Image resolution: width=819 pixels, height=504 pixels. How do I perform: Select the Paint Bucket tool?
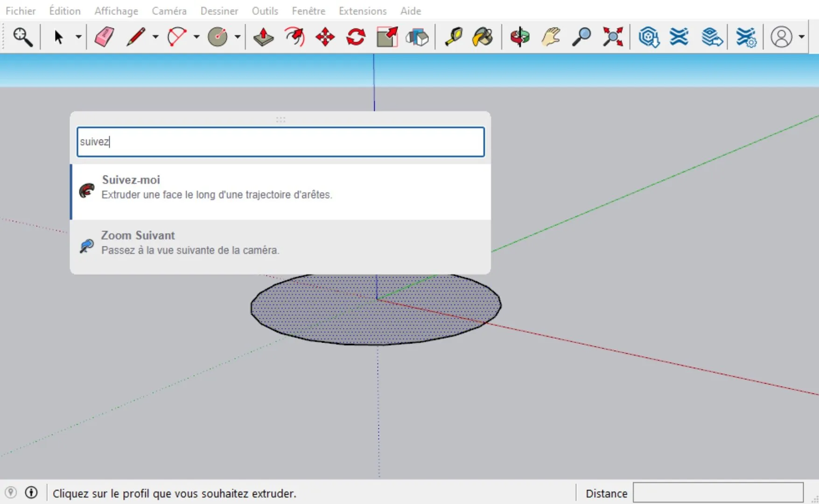tap(483, 37)
